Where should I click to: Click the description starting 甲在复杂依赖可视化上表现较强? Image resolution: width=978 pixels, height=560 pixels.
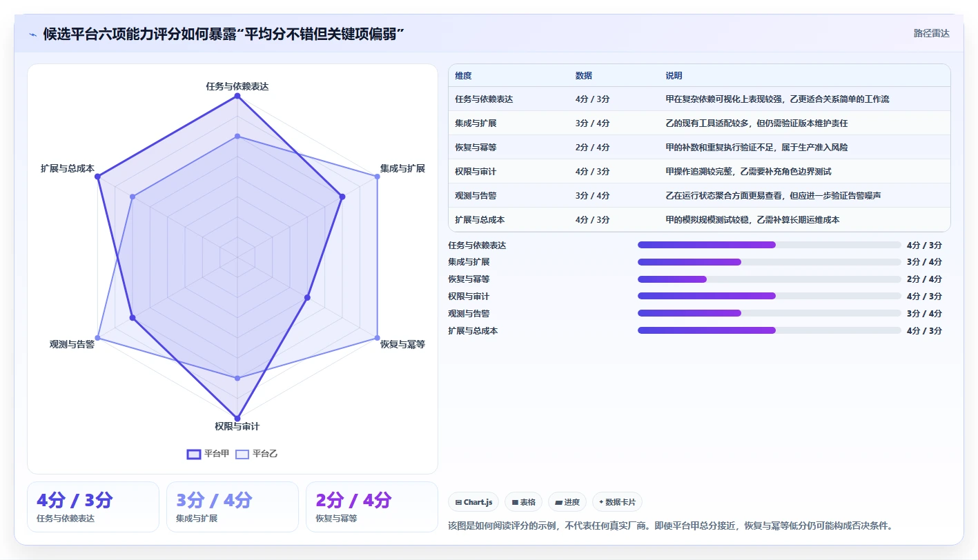(x=777, y=99)
